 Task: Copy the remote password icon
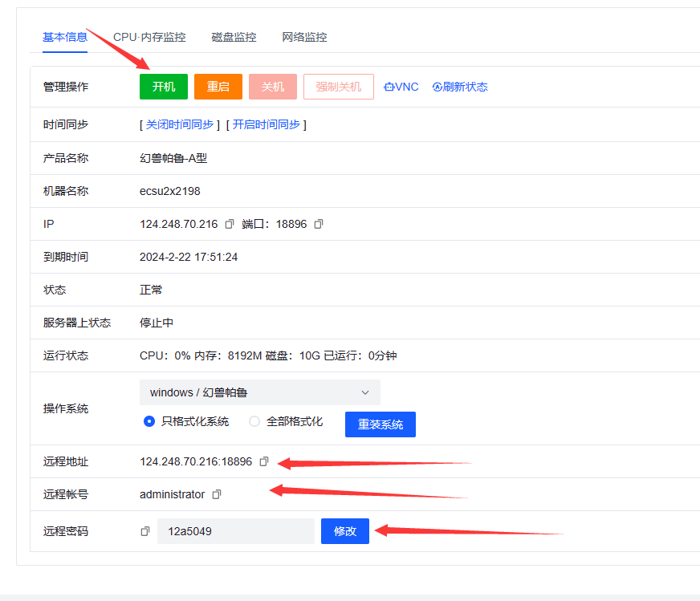145,531
